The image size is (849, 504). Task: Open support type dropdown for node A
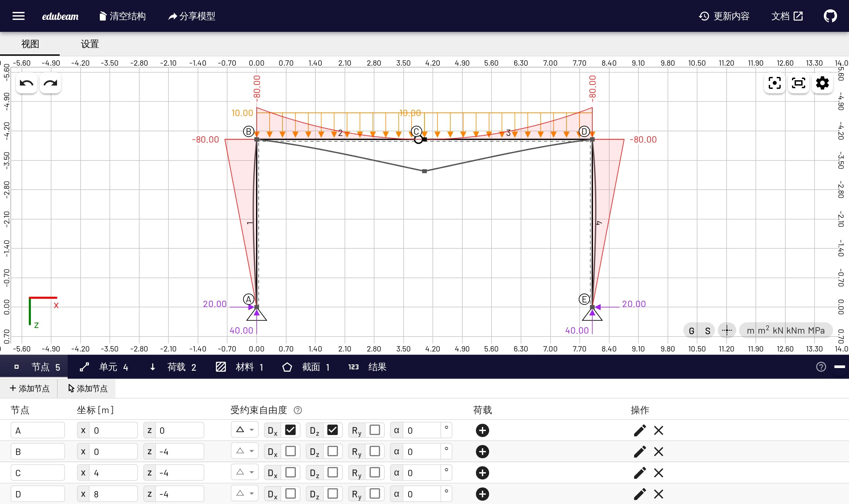click(244, 430)
